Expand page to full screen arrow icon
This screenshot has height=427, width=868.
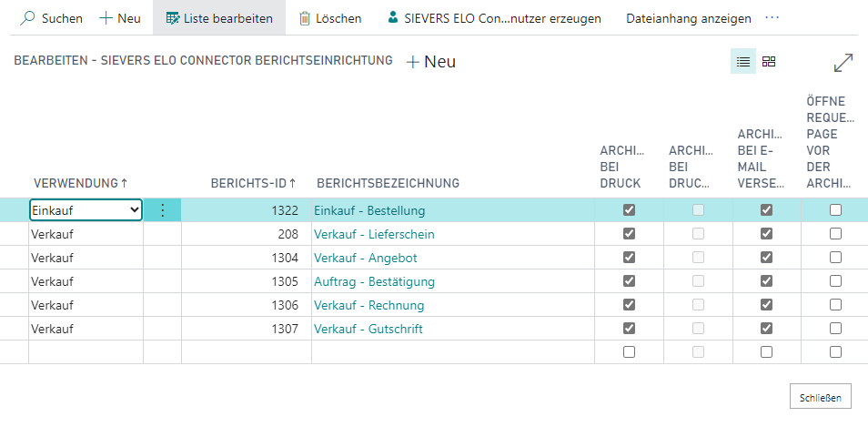843,63
